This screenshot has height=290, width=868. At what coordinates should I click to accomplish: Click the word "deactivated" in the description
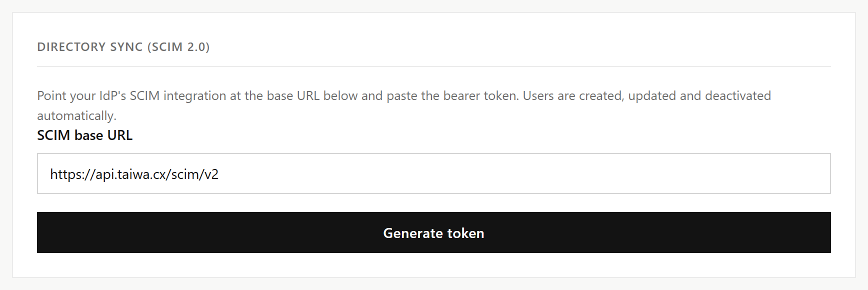[738, 95]
